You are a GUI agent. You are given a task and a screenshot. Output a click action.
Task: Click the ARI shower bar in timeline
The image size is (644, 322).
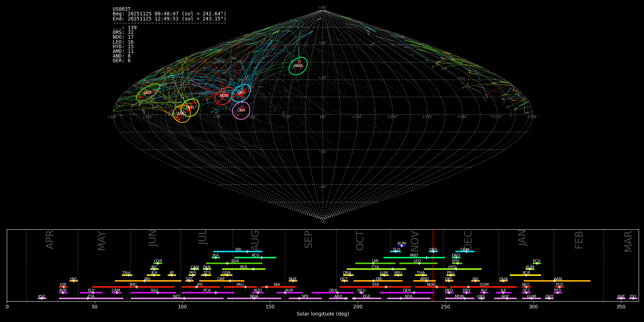pos(148,281)
